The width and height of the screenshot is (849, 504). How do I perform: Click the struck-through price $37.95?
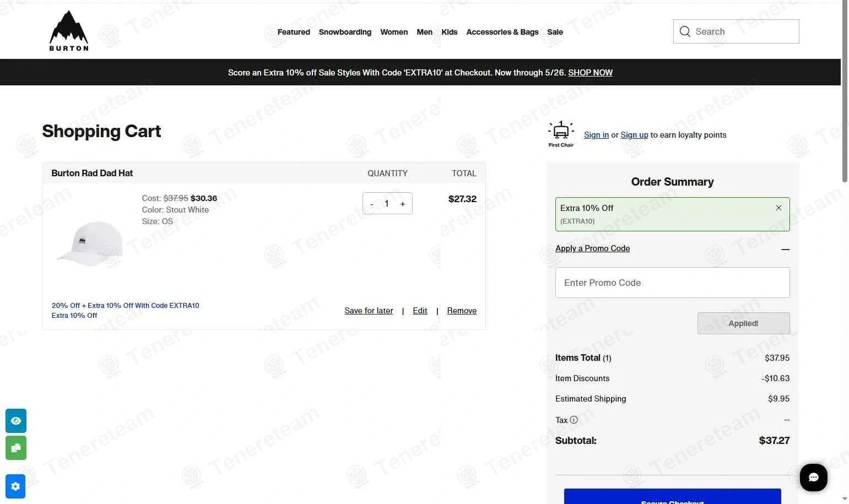tap(176, 198)
